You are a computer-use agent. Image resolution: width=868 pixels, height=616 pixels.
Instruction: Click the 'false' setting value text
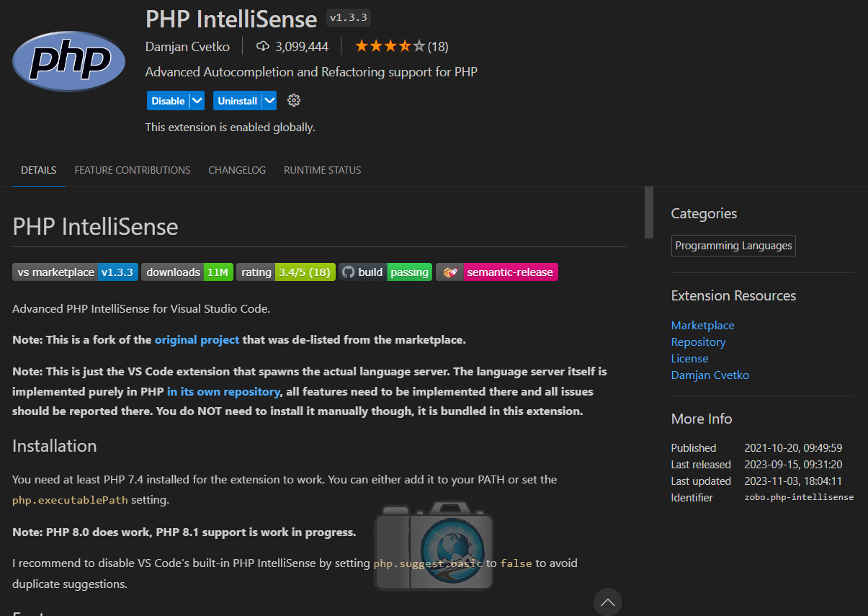pyautogui.click(x=516, y=563)
